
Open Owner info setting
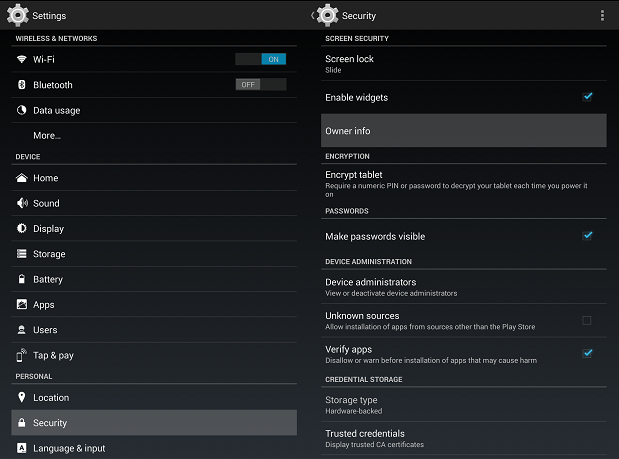coord(464,131)
